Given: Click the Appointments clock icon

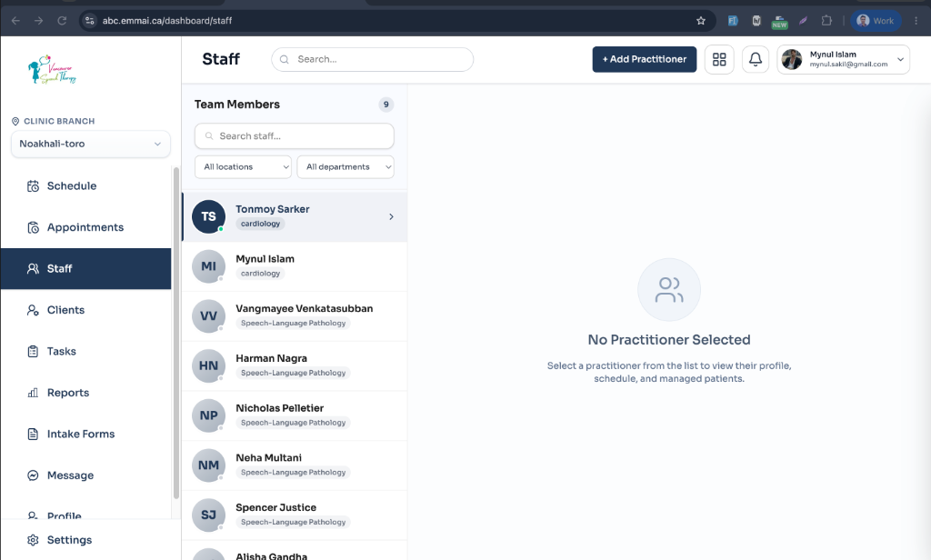Looking at the screenshot, I should point(34,227).
